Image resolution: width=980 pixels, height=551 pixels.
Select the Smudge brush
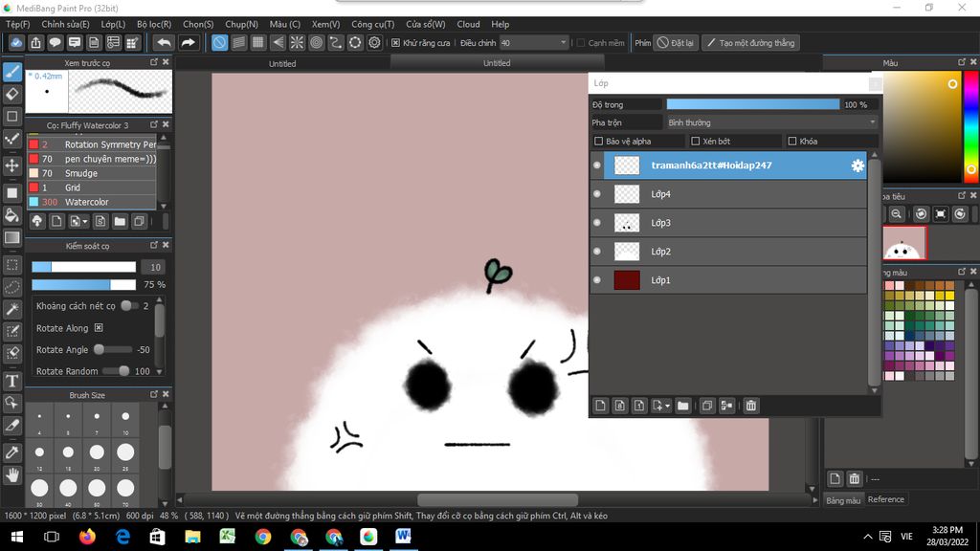point(92,173)
